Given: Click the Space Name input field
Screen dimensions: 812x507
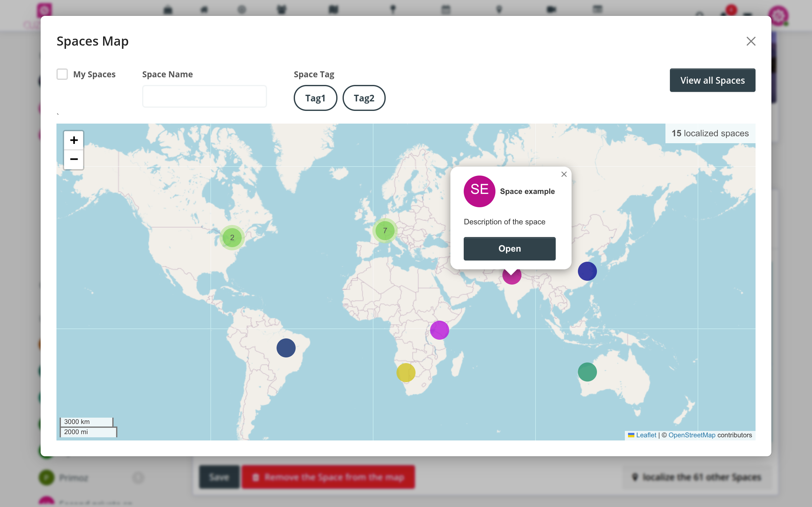Looking at the screenshot, I should (204, 97).
